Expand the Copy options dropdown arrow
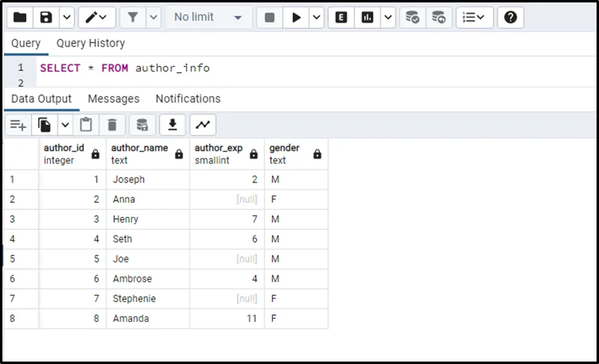599x364 pixels. (65, 125)
